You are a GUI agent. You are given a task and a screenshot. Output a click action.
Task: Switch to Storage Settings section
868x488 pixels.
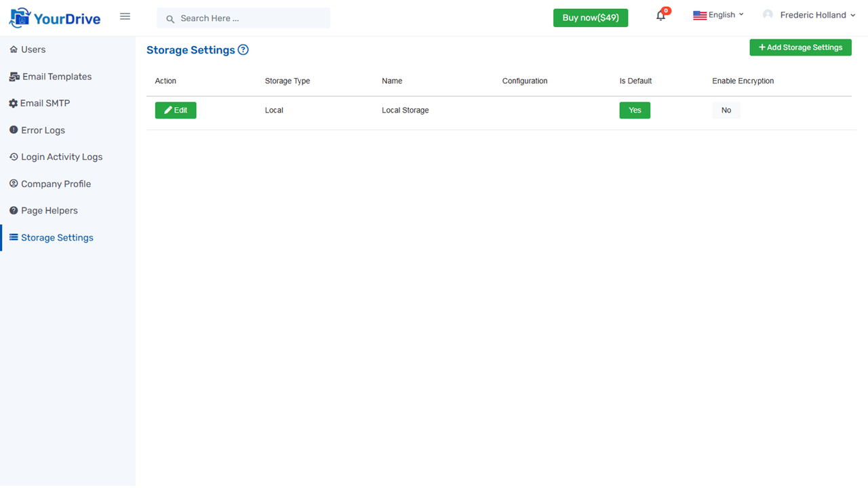tap(57, 237)
